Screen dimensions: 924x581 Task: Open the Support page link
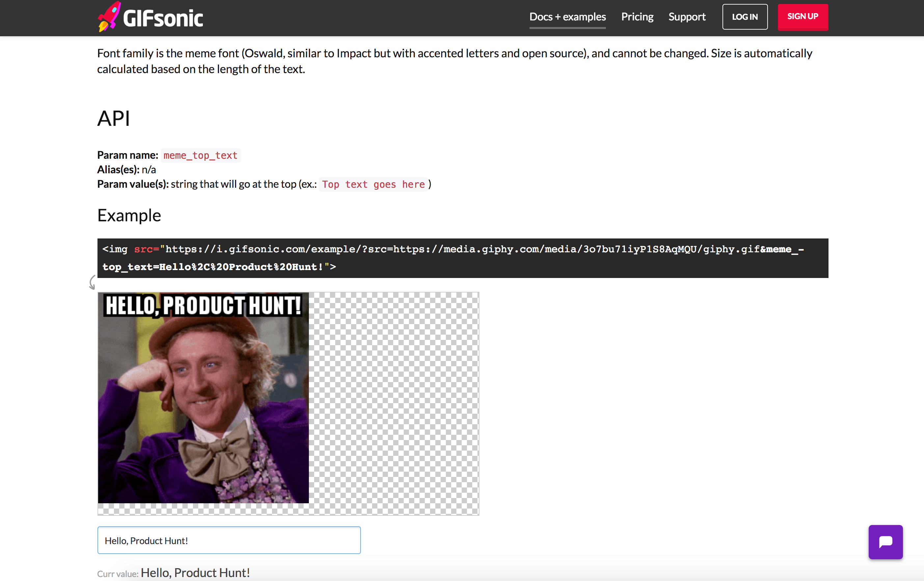(x=687, y=17)
